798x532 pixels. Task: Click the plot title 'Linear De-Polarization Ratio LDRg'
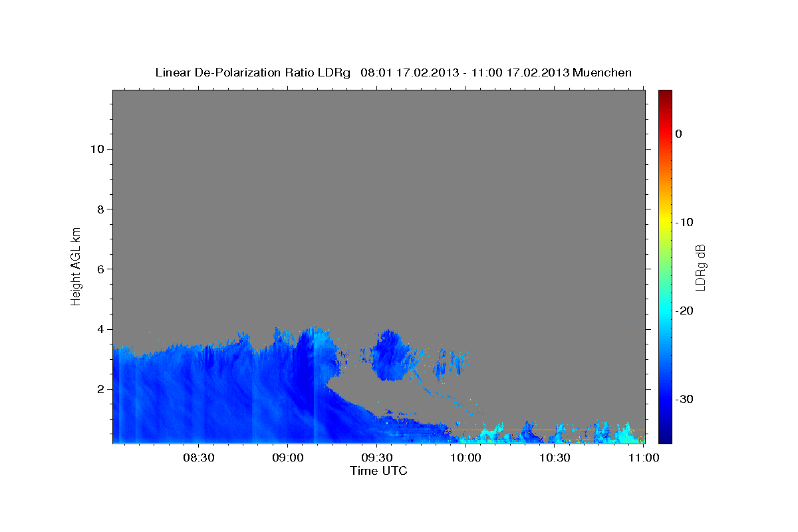(253, 72)
